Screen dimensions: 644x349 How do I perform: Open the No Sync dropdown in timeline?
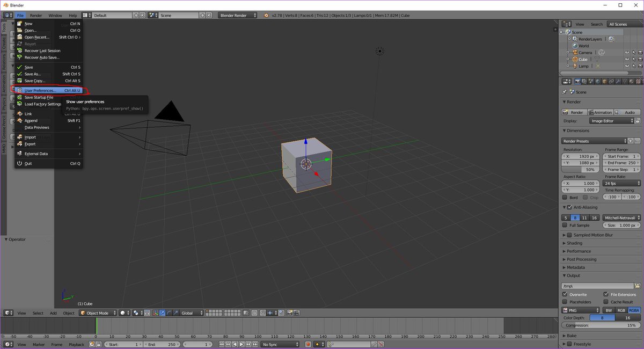pos(280,344)
